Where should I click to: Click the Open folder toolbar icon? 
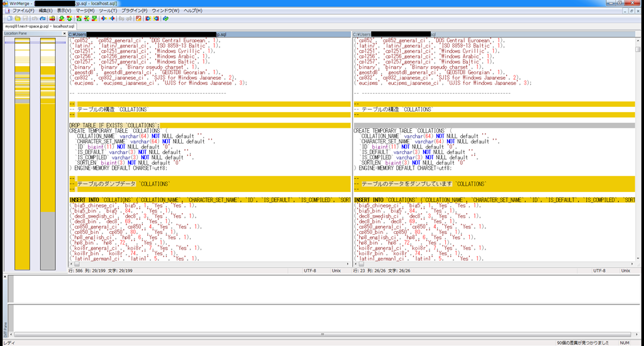coord(18,18)
